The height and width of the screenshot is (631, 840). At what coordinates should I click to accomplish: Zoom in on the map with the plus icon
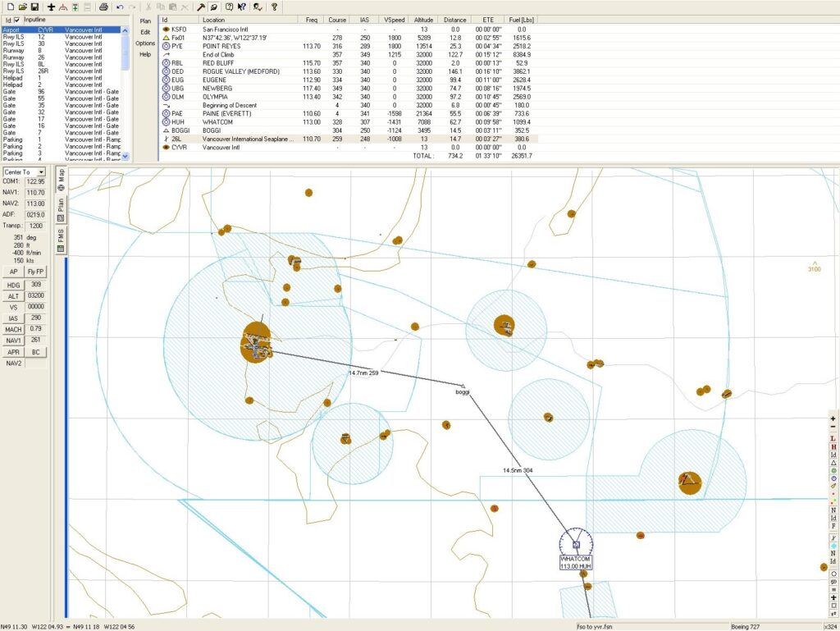(833, 417)
